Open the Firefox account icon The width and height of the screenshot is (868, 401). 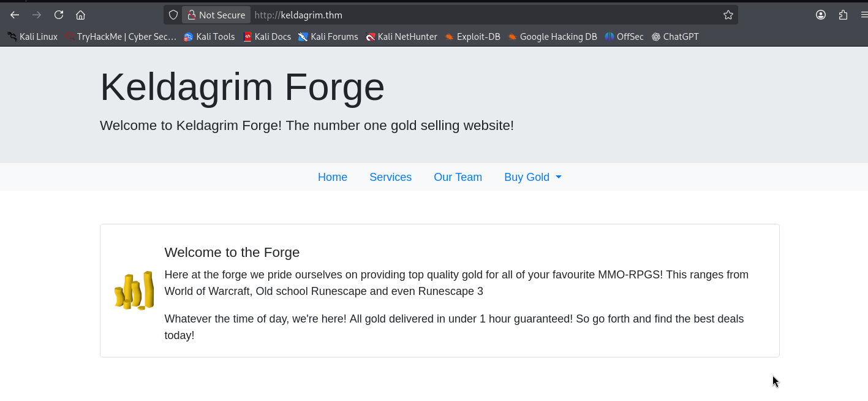coord(821,15)
